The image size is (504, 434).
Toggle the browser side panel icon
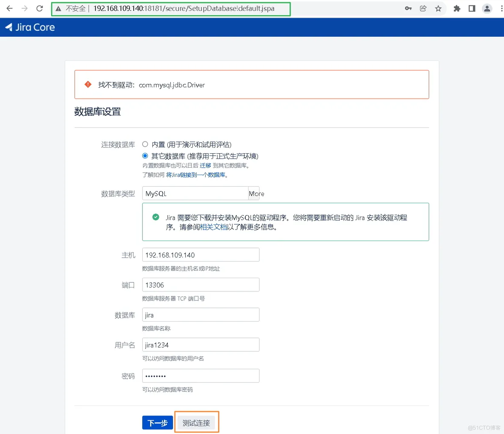pyautogui.click(x=472, y=9)
